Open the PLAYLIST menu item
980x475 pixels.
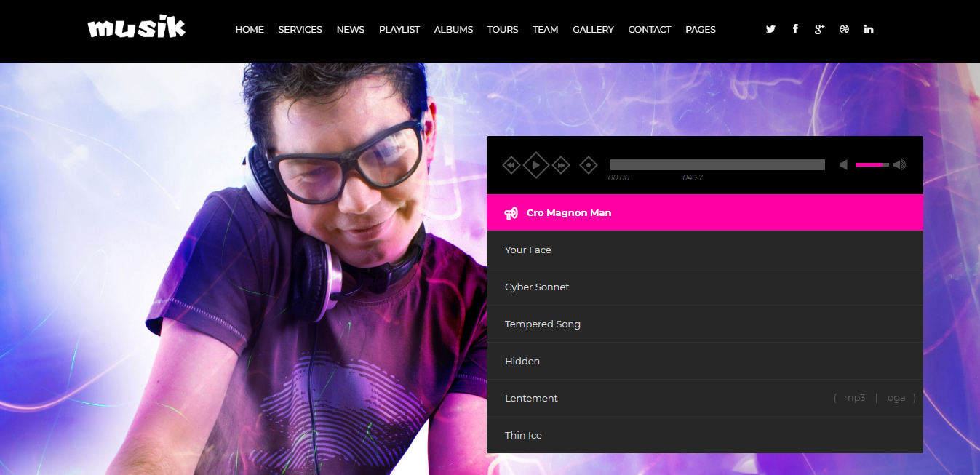[x=399, y=30]
